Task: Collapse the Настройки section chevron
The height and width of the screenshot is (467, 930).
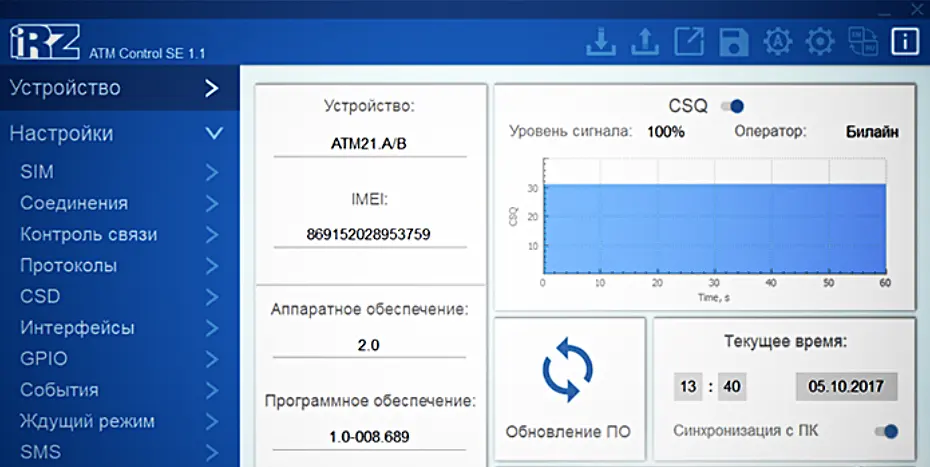Action: (x=214, y=133)
